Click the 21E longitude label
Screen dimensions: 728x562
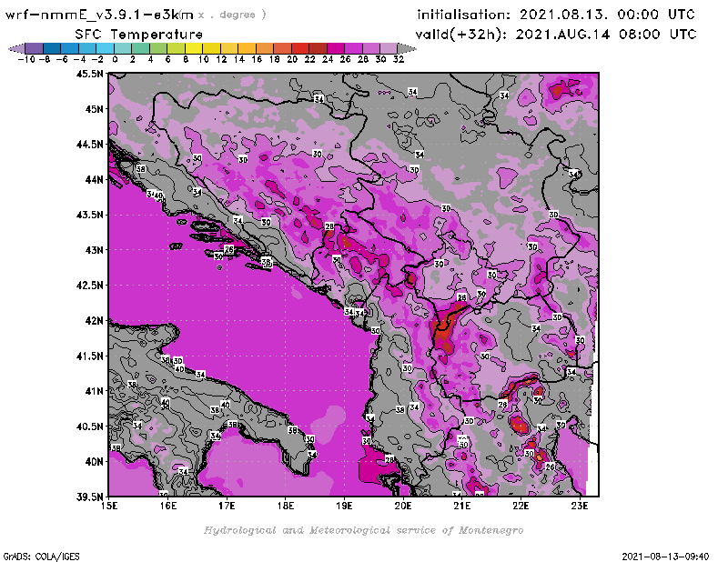[x=462, y=506]
